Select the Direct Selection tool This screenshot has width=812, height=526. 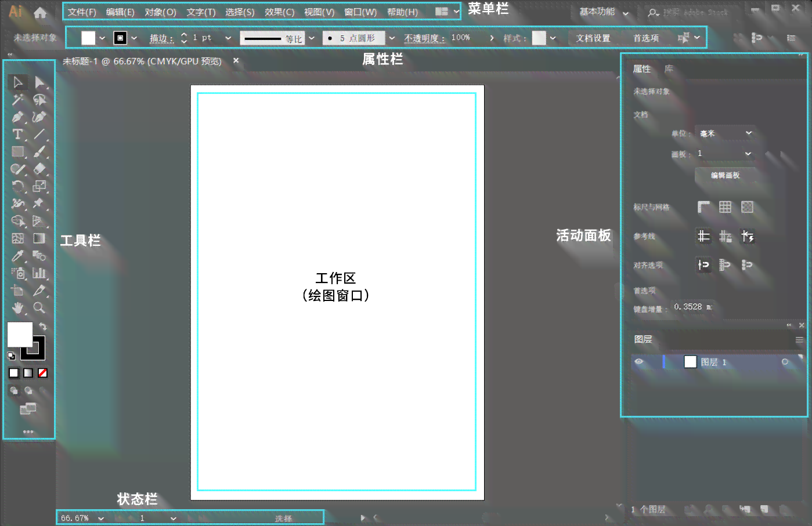(x=39, y=82)
